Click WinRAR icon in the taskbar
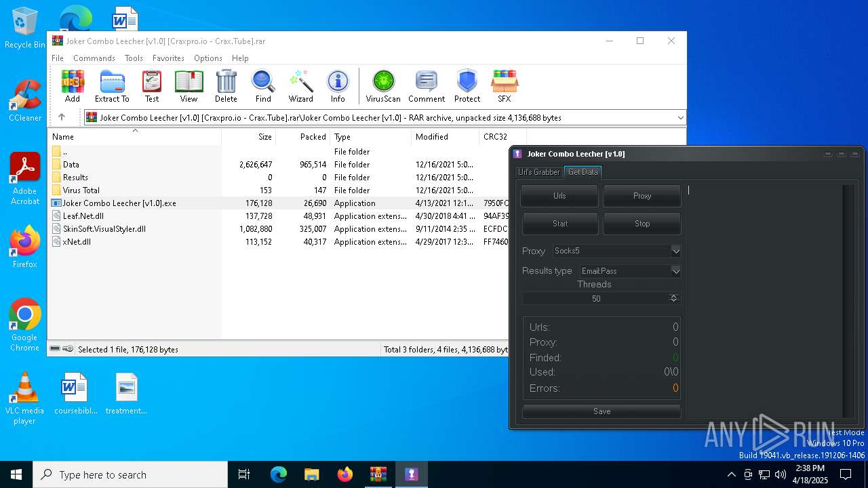 [378, 474]
